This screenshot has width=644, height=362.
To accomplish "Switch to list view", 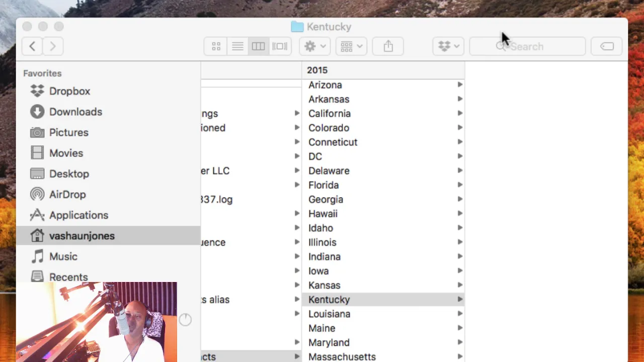I will (237, 46).
